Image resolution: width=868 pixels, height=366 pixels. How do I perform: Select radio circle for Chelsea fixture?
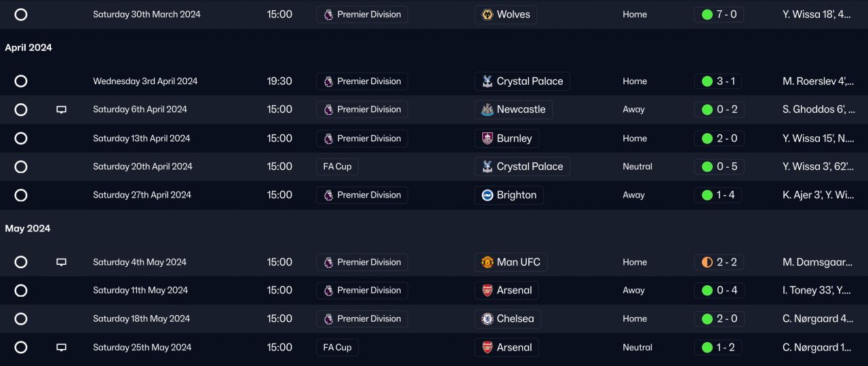pos(21,318)
